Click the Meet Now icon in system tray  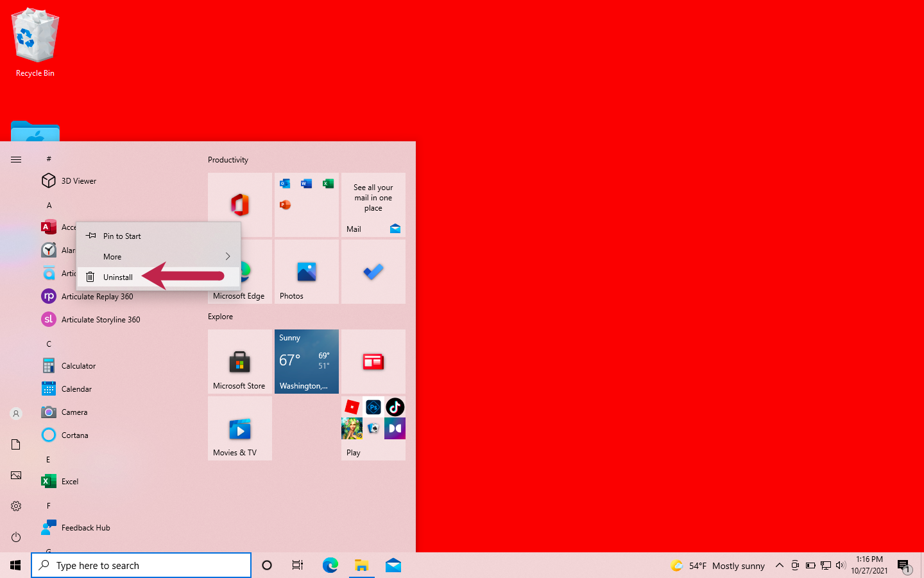tap(795, 565)
